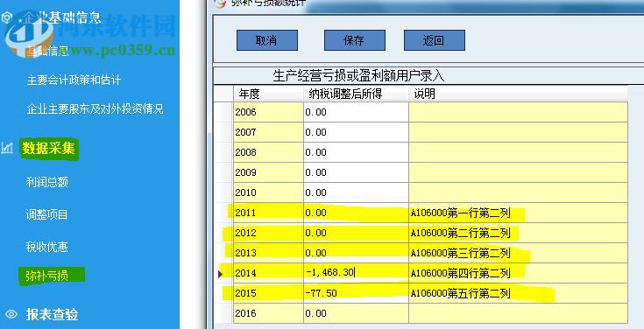644x329 pixels.
Task: Click the 2009 taxable income cell
Action: pos(356,172)
